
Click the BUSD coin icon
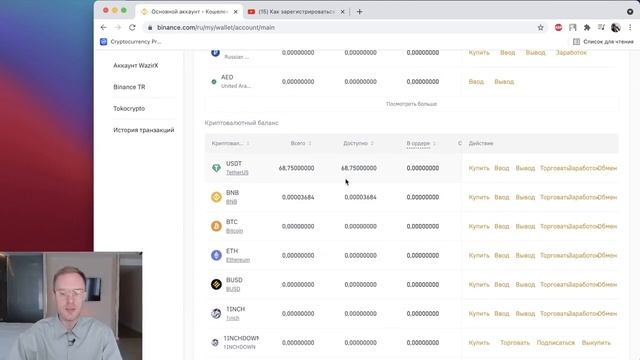(216, 284)
